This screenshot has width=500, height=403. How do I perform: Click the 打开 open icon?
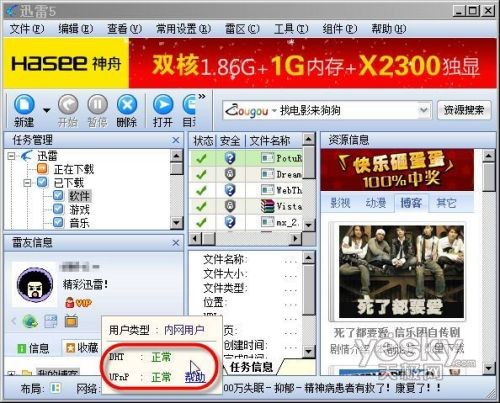point(163,105)
